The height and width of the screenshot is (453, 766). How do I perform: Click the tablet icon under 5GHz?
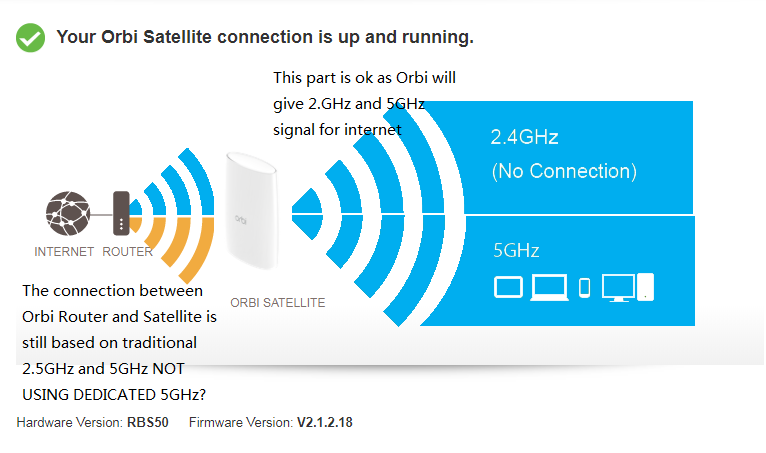[x=508, y=288]
